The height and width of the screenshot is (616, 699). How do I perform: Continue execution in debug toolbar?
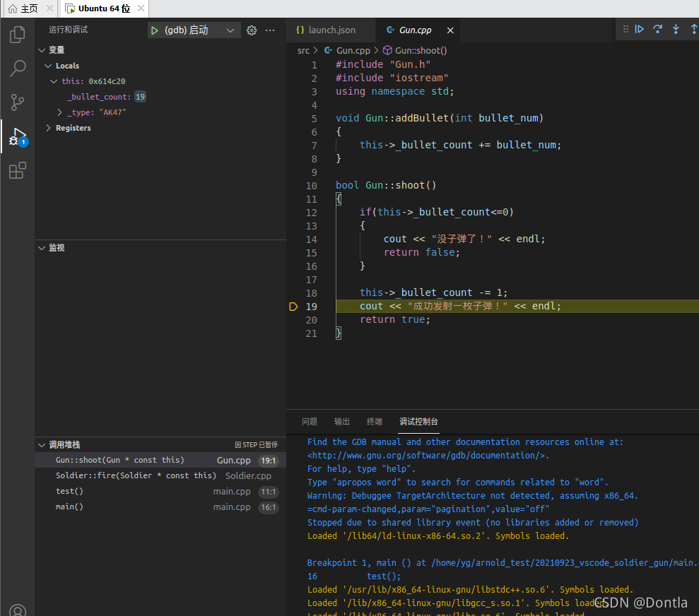point(639,29)
